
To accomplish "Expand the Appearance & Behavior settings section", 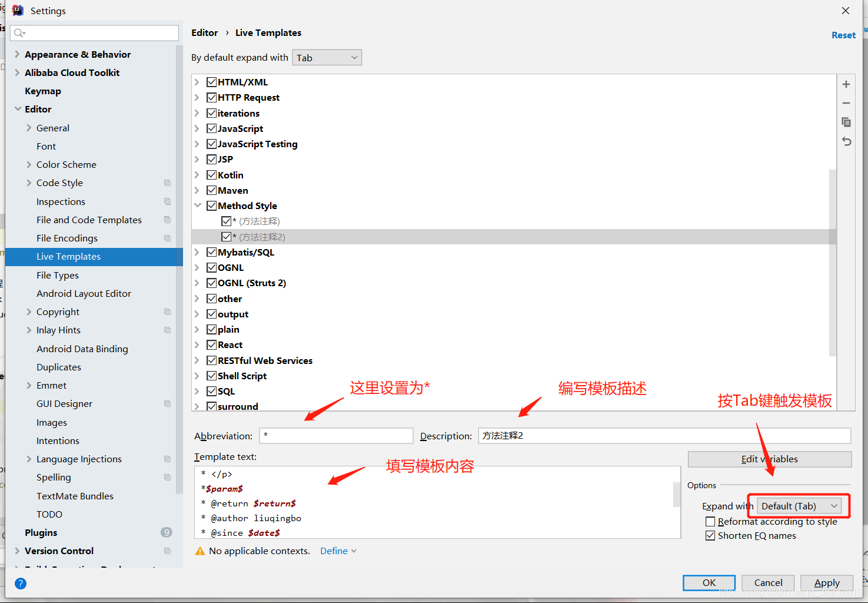I will (17, 54).
